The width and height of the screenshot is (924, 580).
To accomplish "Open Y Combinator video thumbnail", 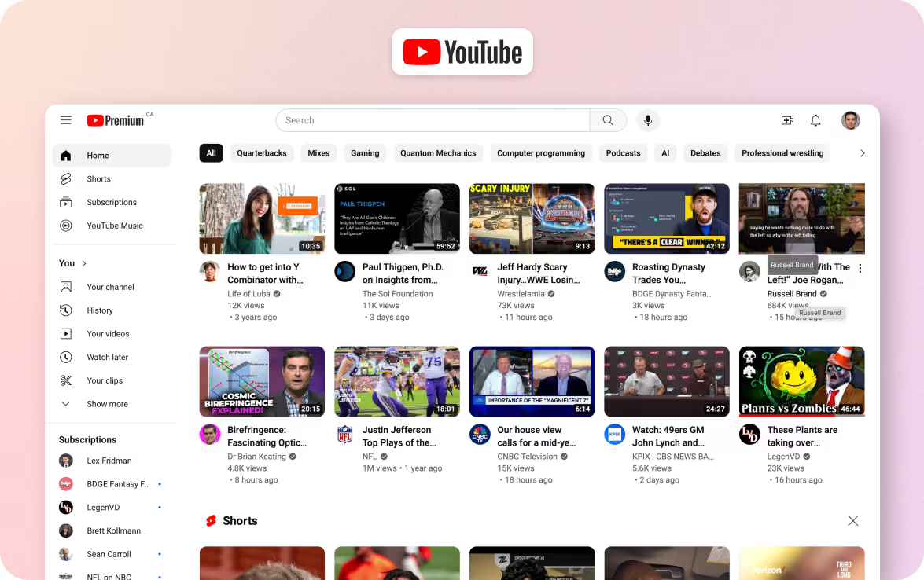I will [x=262, y=218].
